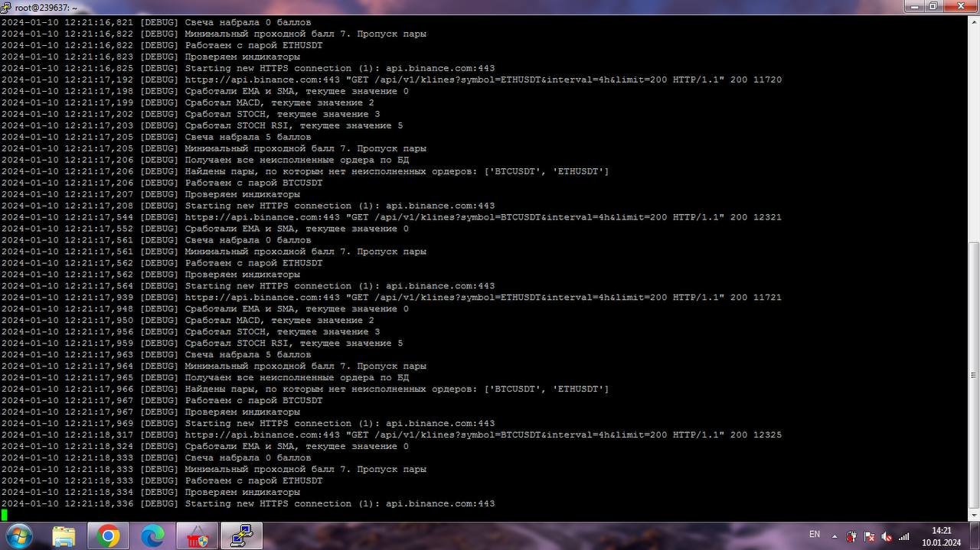
Task: Click the log line timestamped 12:21:17,192
Action: click(x=391, y=80)
